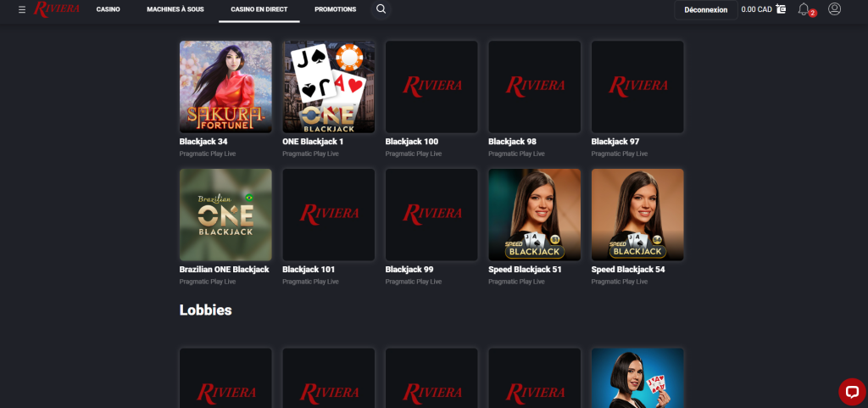
Task: Select the Casino en direct tab
Action: pos(259,9)
